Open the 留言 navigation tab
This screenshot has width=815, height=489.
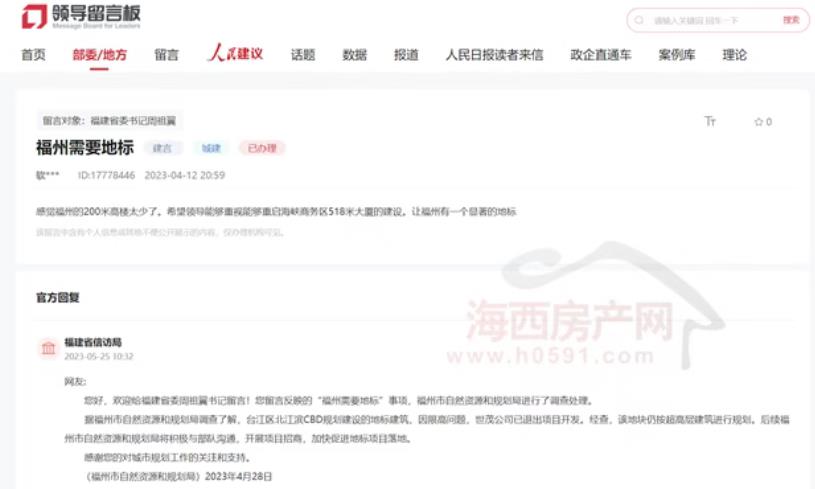tap(166, 55)
